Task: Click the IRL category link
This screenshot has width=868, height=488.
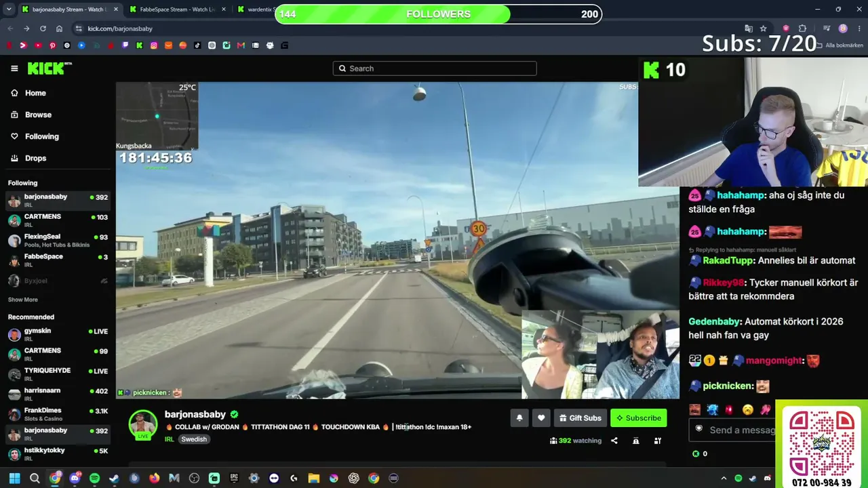Action: tap(169, 439)
